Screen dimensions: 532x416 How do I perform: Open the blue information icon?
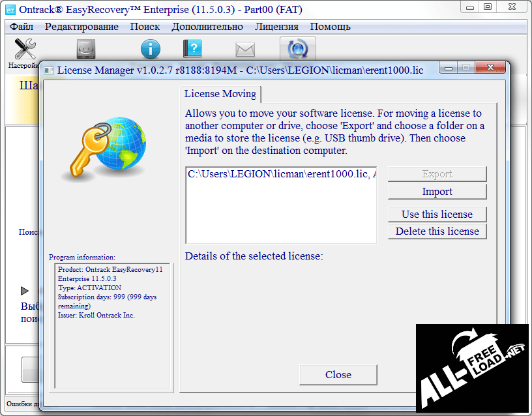(151, 50)
